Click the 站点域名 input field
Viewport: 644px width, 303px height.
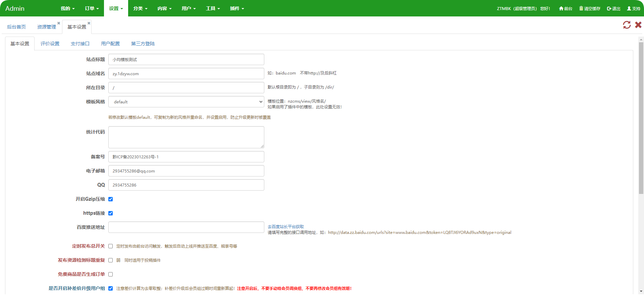pyautogui.click(x=186, y=73)
